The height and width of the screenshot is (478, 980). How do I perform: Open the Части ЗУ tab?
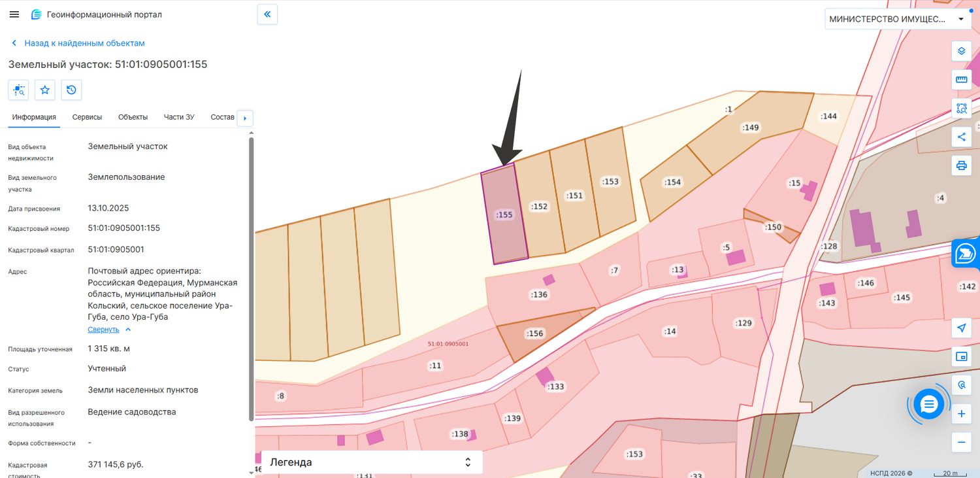click(x=179, y=117)
